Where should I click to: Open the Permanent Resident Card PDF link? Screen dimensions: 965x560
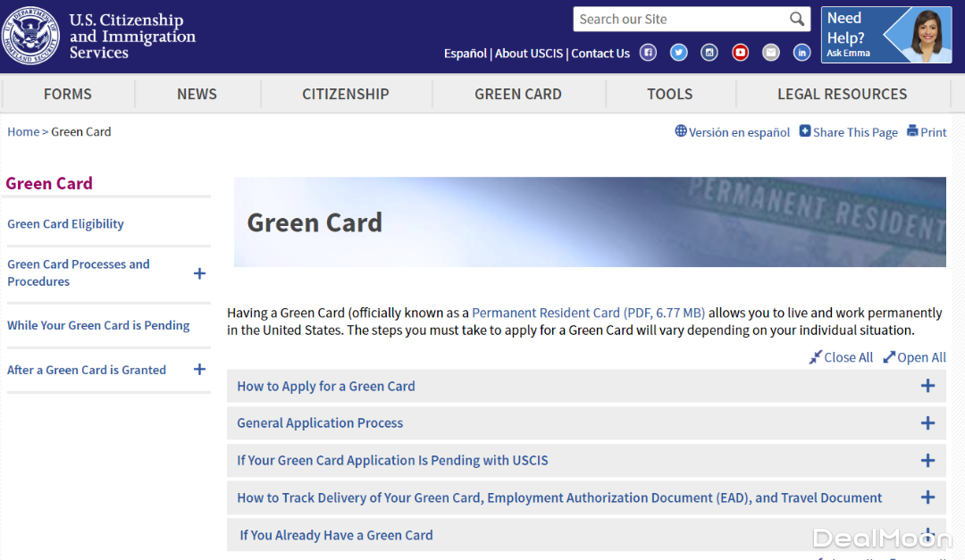tap(588, 313)
